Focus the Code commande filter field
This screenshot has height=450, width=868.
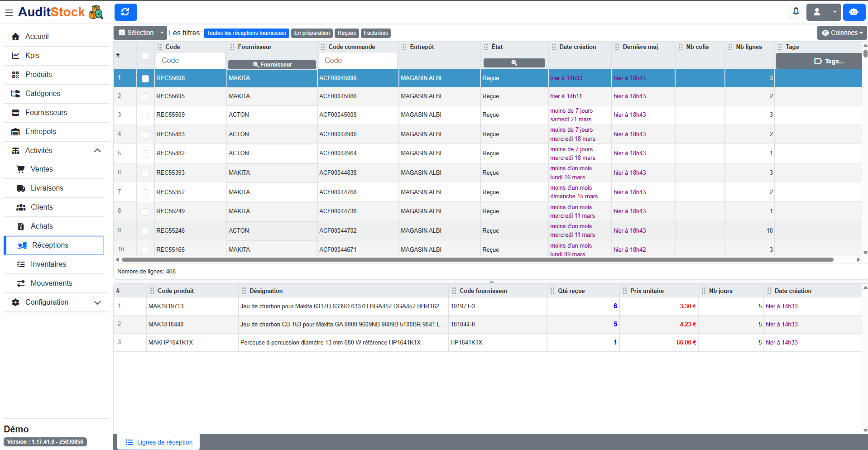click(x=358, y=61)
